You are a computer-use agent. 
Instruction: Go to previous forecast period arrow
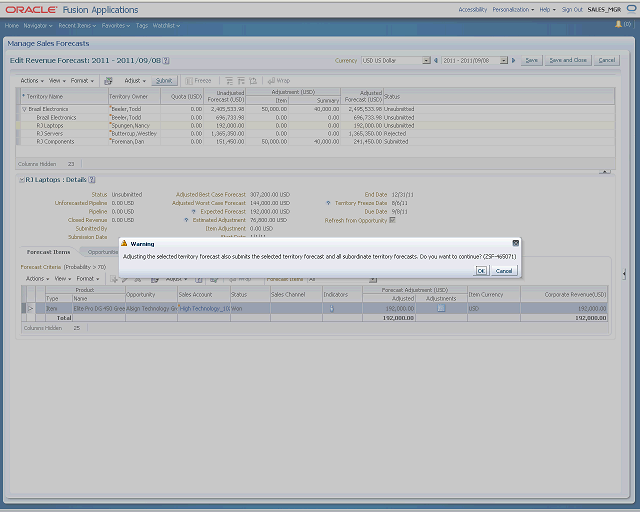click(x=436, y=60)
